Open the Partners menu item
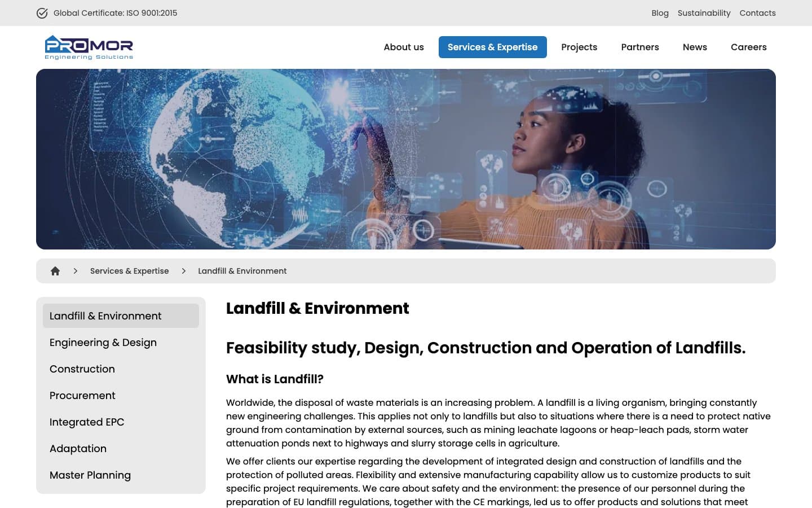This screenshot has height=508, width=812. pyautogui.click(x=640, y=47)
